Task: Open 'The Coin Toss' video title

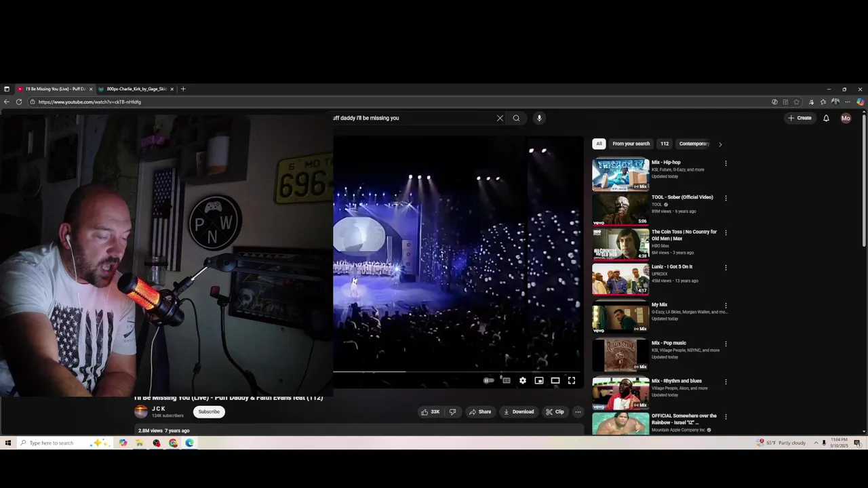Action: click(684, 235)
